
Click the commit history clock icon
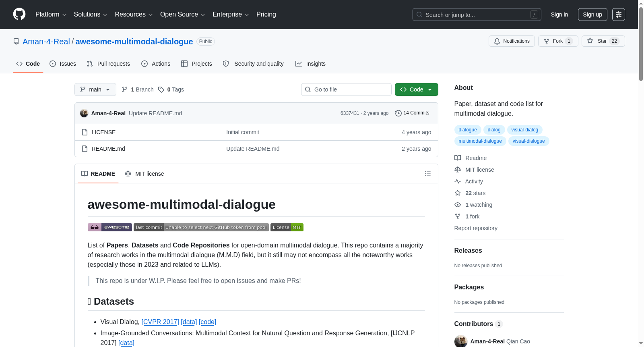coord(398,113)
